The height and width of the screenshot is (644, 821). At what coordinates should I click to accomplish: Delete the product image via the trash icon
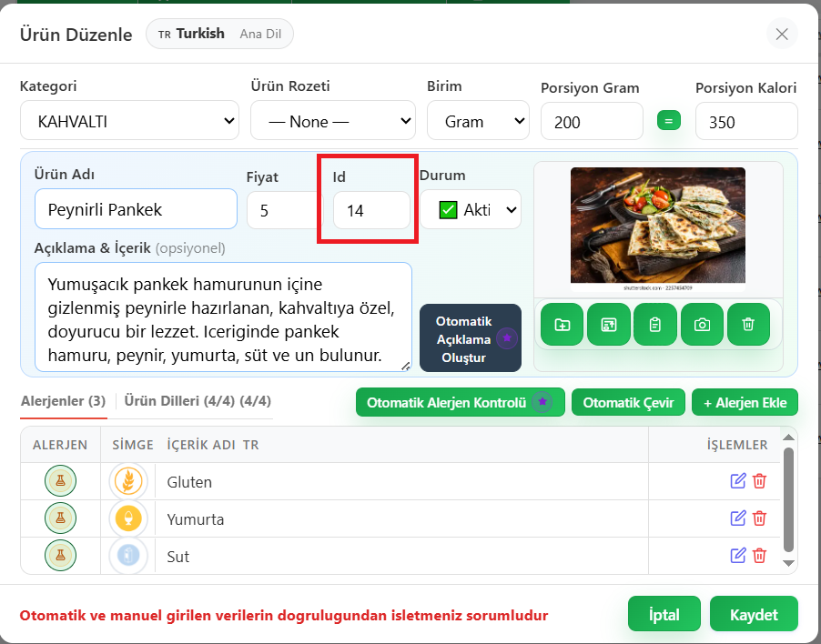click(748, 324)
